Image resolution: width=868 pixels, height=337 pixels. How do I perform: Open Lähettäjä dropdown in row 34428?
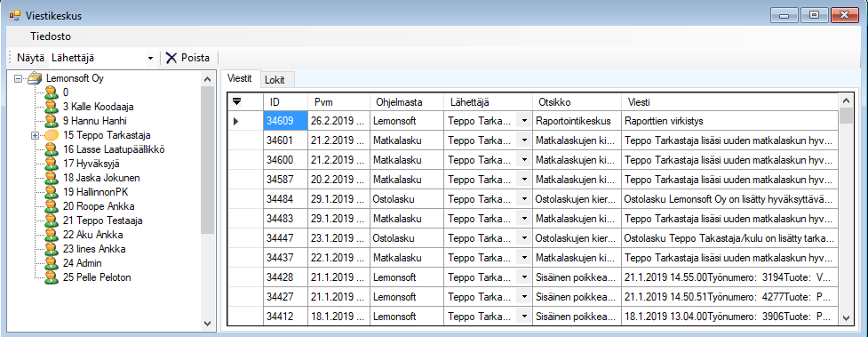[523, 277]
